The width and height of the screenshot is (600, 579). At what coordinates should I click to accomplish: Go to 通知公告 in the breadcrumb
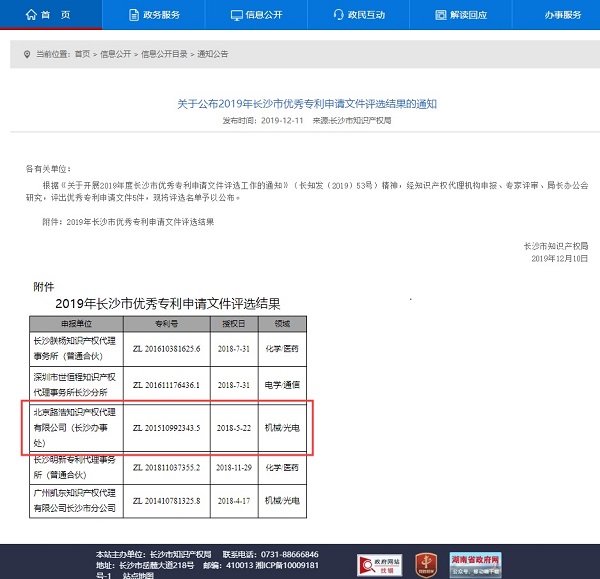[213, 54]
